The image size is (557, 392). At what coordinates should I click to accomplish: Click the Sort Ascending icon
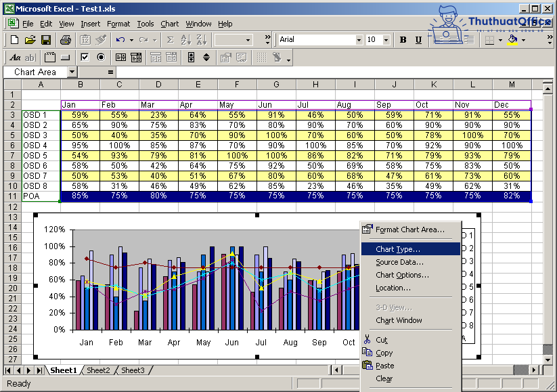tap(187, 39)
